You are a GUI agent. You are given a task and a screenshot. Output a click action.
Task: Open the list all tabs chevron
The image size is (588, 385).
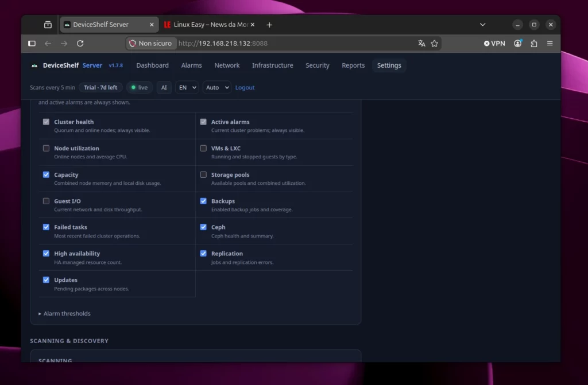pyautogui.click(x=482, y=25)
